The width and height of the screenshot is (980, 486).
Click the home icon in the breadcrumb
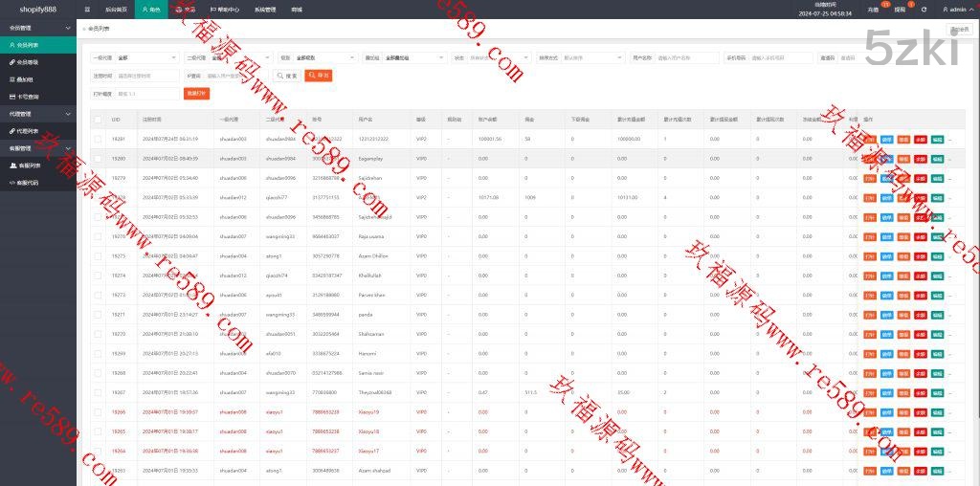pos(84,30)
